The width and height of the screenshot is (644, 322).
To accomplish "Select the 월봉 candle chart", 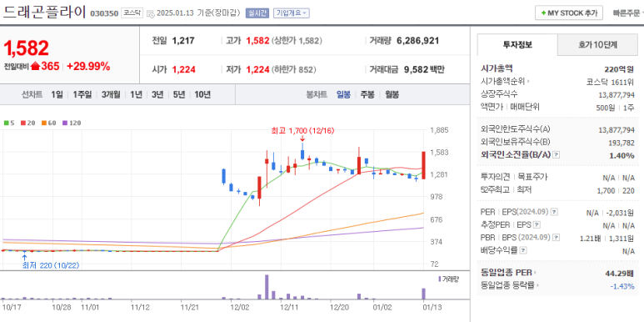I will click(x=392, y=94).
